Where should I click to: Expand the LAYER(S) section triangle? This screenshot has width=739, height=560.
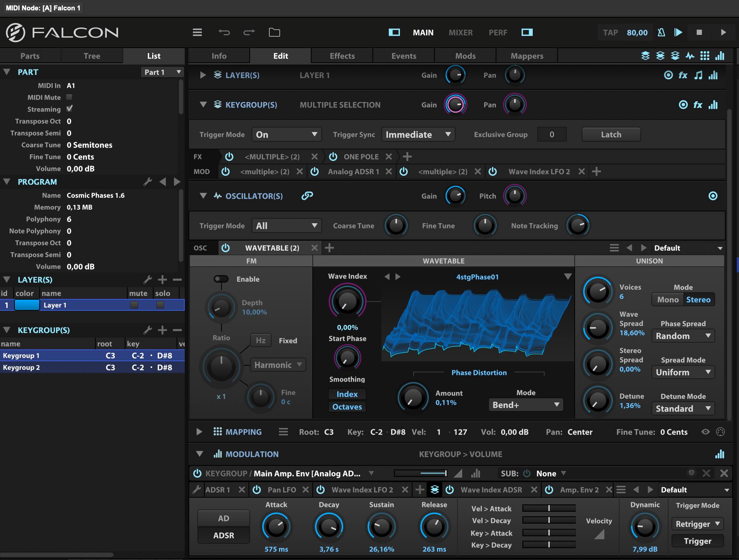203,75
